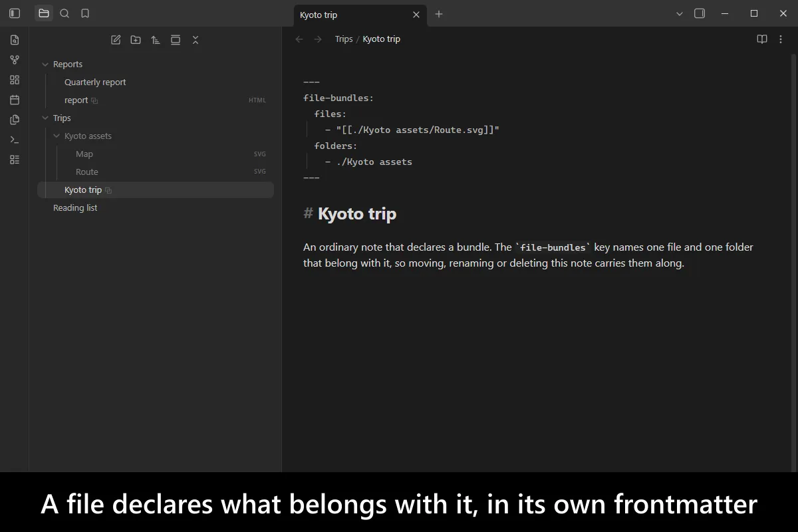This screenshot has width=798, height=532.
Task: Click the files: frontmatter line
Action: tap(331, 114)
